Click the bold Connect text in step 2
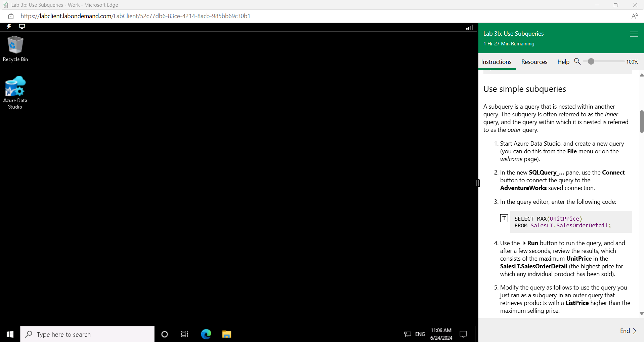Image resolution: width=644 pixels, height=342 pixels. [613, 173]
